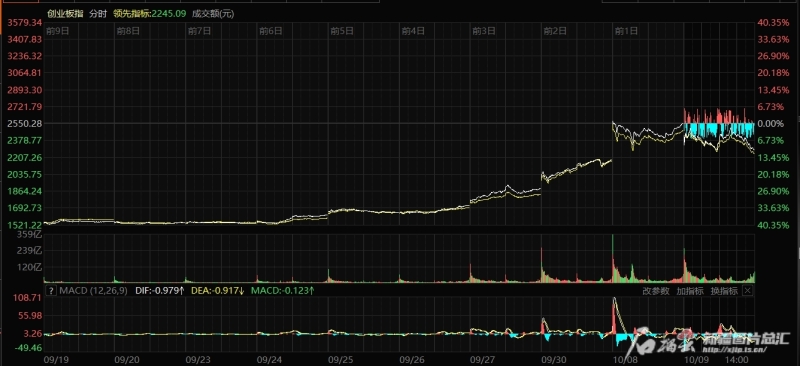
Task: Click the 09/25 date on time axis
Action: coord(339,359)
